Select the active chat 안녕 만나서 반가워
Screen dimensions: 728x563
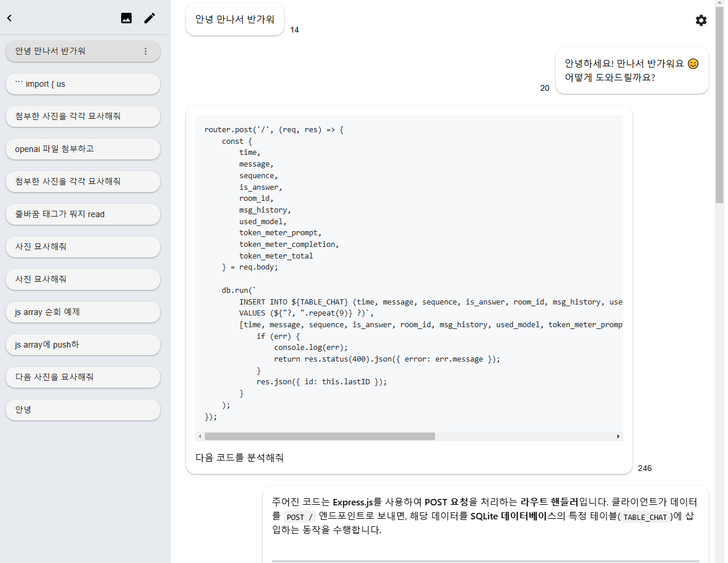click(x=83, y=51)
